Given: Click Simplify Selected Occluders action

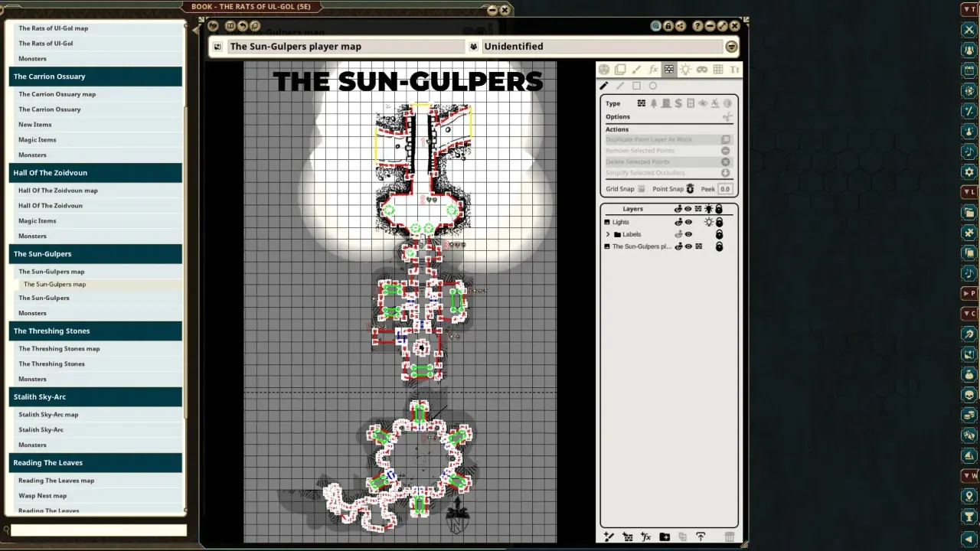Looking at the screenshot, I should click(668, 173).
